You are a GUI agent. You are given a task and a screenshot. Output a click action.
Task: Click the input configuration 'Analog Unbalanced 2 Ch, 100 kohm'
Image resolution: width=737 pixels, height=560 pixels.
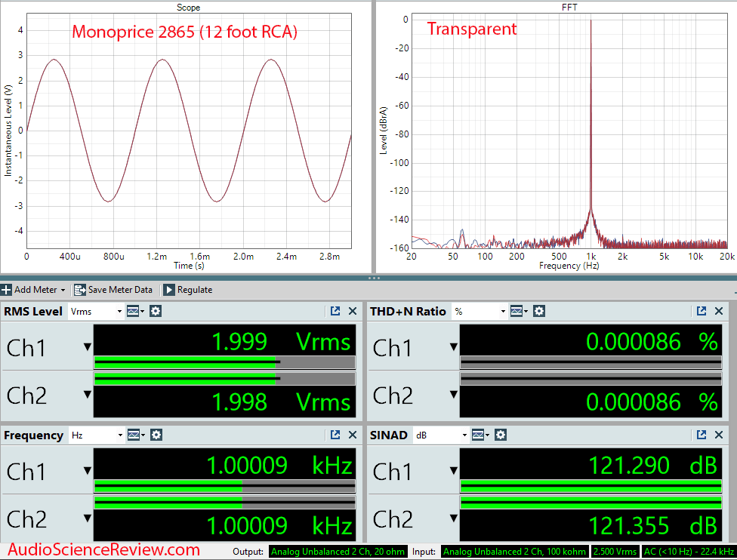click(514, 552)
